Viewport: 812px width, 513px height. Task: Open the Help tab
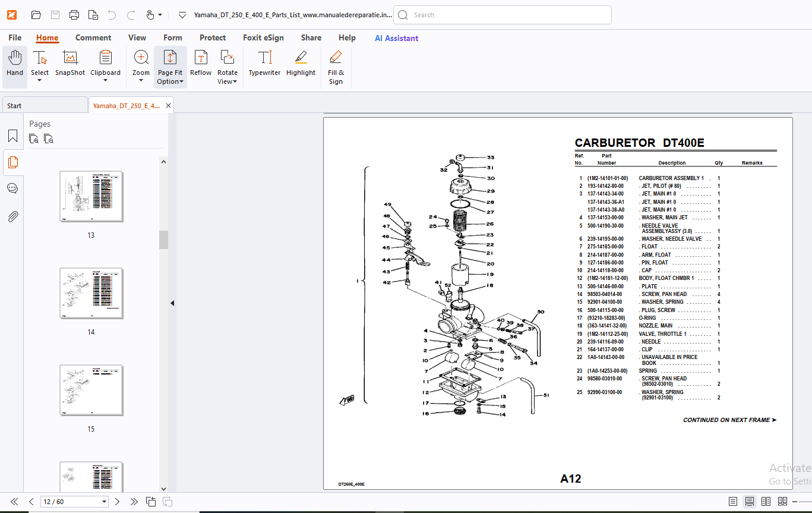pyautogui.click(x=347, y=37)
